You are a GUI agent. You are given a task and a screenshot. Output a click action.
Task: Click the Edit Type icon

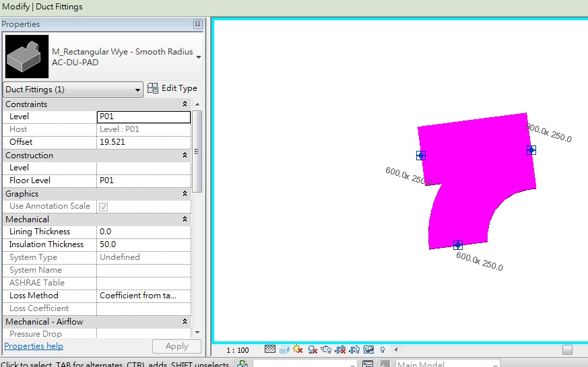point(153,88)
